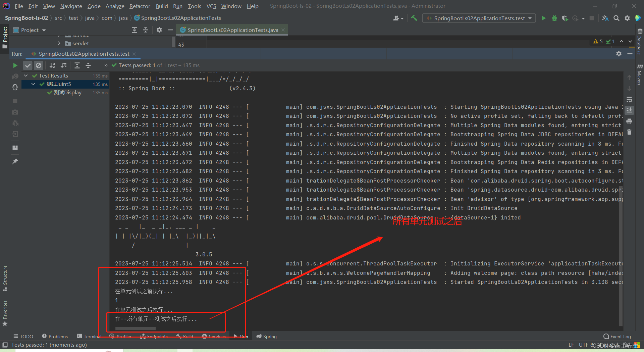Open Search Everywhere magnifier icon
Screen dimensions: 644x352
(x=616, y=18)
